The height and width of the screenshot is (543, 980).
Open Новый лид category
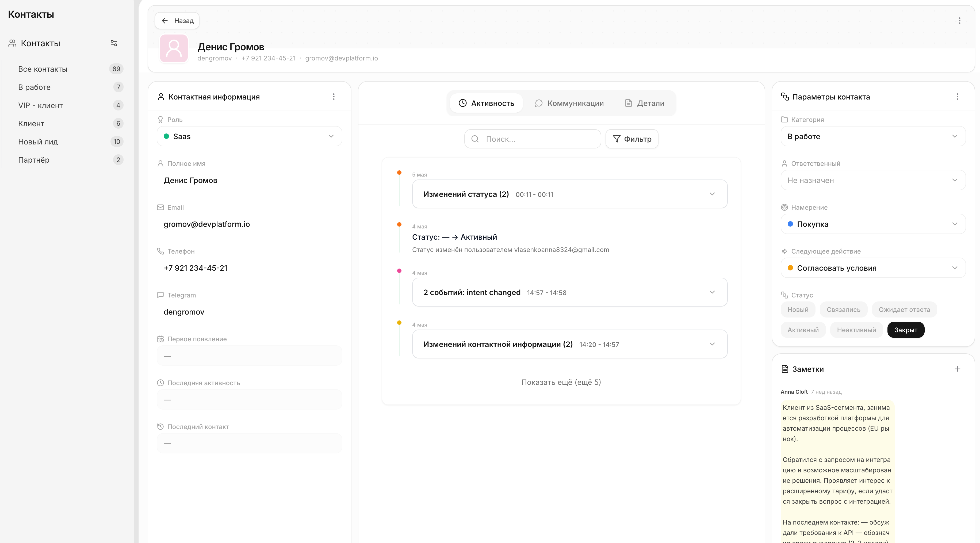click(x=70, y=142)
